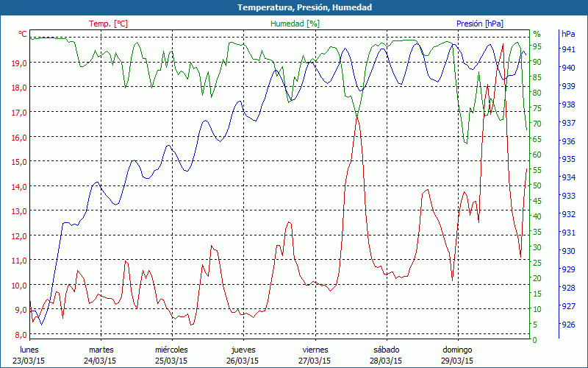Select the viernes 27/03/15 date label

click(x=315, y=355)
